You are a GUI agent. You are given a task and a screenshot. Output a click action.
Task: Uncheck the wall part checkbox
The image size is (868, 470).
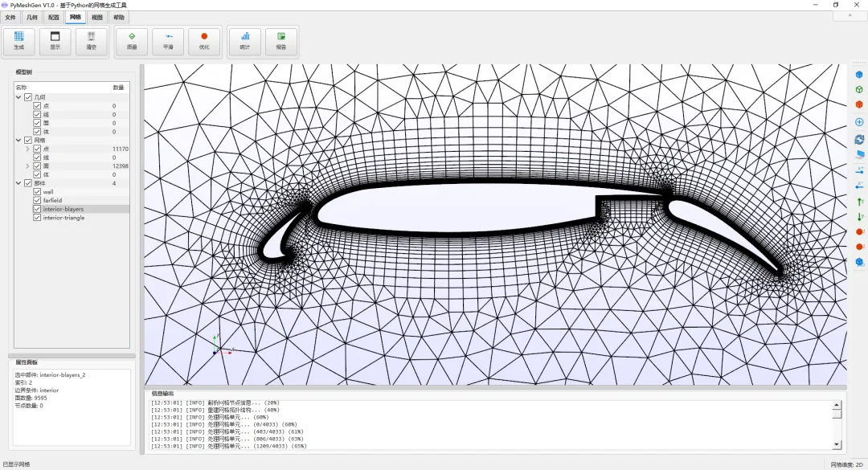(x=37, y=192)
